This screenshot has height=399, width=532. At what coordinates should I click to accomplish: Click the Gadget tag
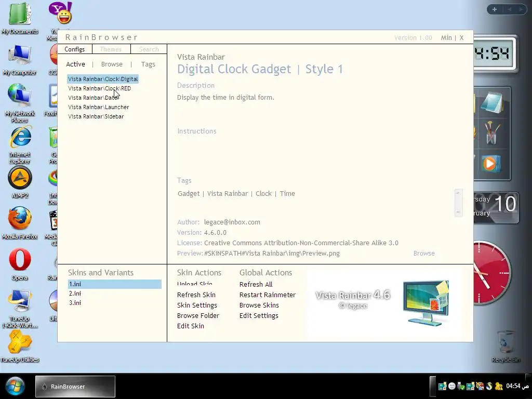189,194
